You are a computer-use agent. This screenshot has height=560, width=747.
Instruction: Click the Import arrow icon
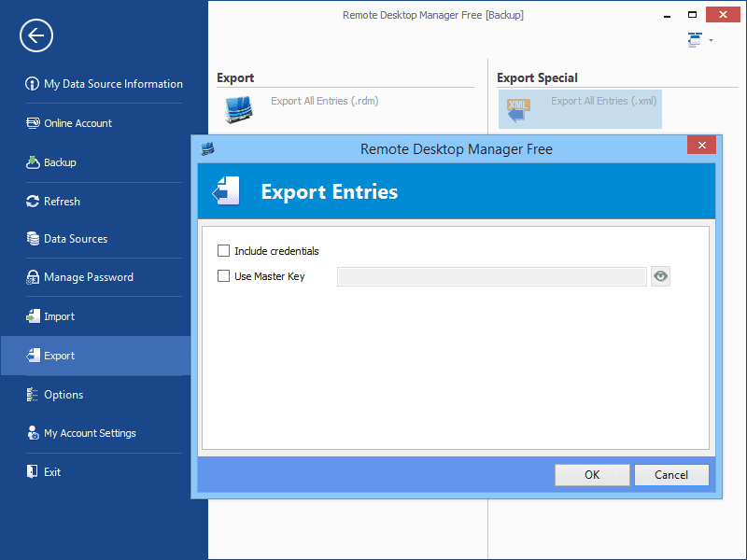(x=33, y=316)
